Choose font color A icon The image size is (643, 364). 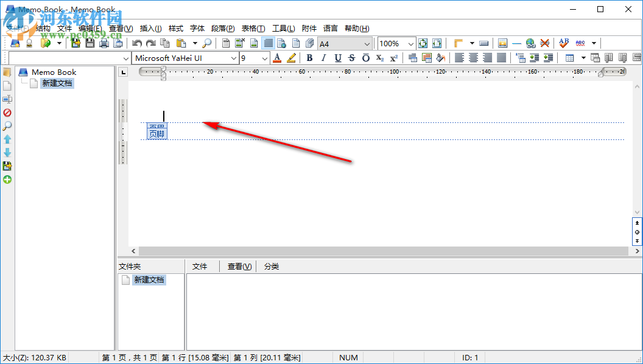pos(277,58)
